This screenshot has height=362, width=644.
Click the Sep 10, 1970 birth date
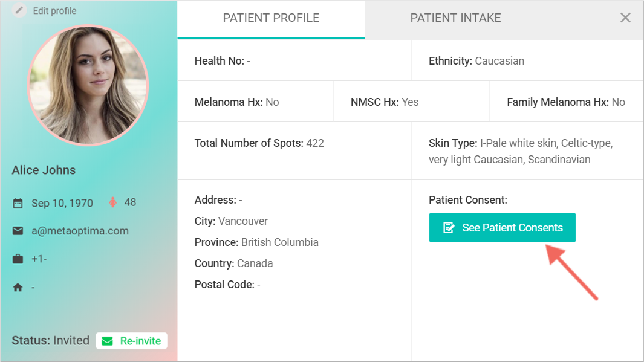(62, 203)
